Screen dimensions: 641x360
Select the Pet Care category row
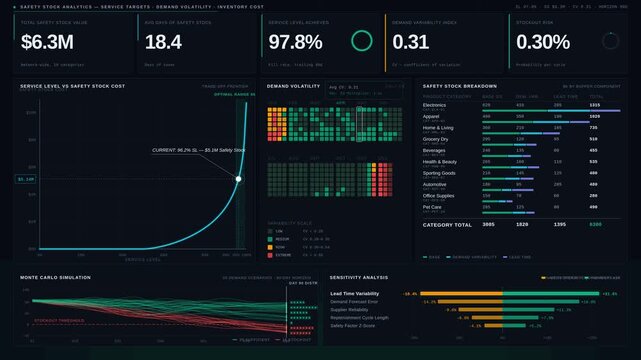tap(522, 209)
